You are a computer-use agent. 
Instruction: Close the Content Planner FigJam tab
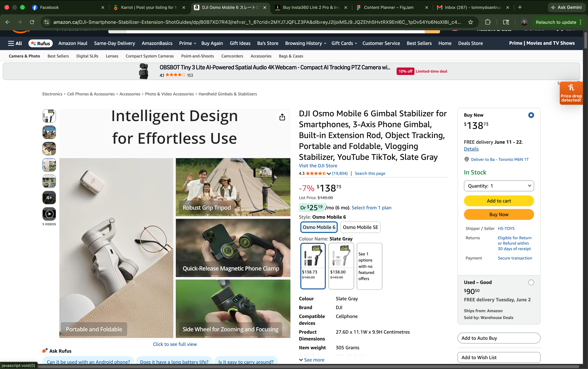427,7
